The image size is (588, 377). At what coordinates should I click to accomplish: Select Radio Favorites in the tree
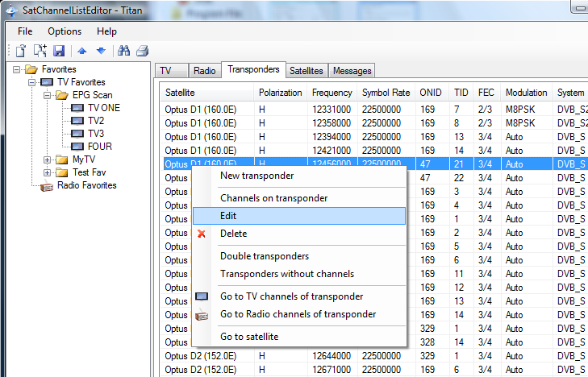[x=86, y=185]
